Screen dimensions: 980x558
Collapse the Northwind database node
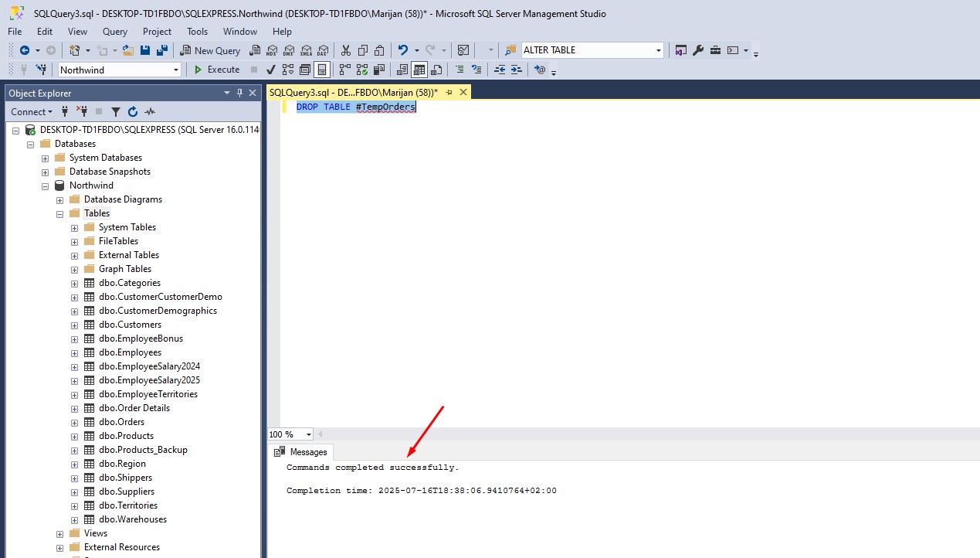[x=45, y=185]
